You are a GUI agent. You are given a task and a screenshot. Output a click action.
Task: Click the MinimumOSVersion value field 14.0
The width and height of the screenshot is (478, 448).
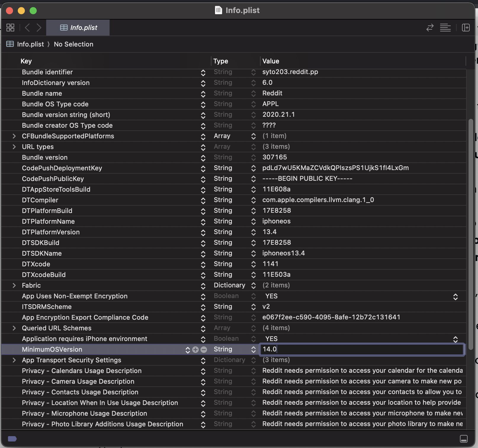[362, 349]
